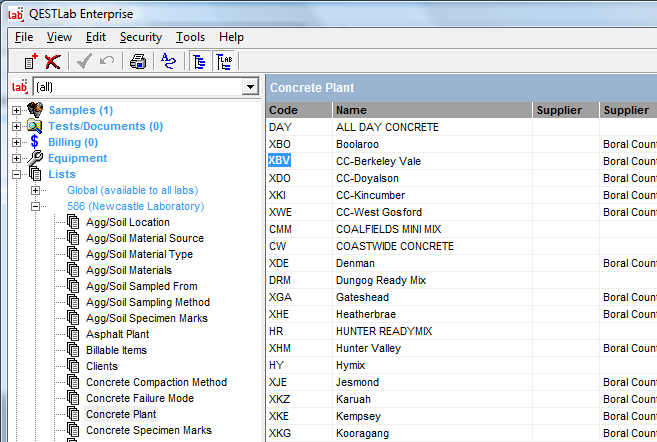The width and height of the screenshot is (657, 442).
Task: Click the New item toolbar icon
Action: tap(30, 61)
